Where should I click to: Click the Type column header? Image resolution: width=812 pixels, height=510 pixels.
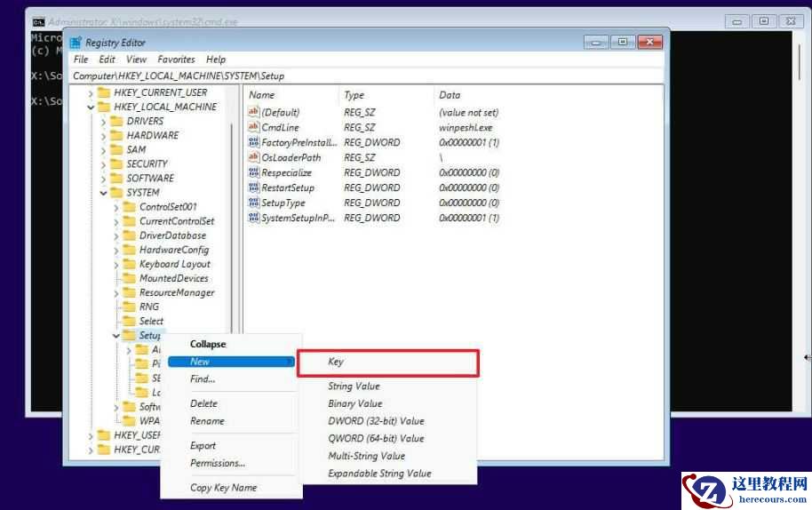354,95
